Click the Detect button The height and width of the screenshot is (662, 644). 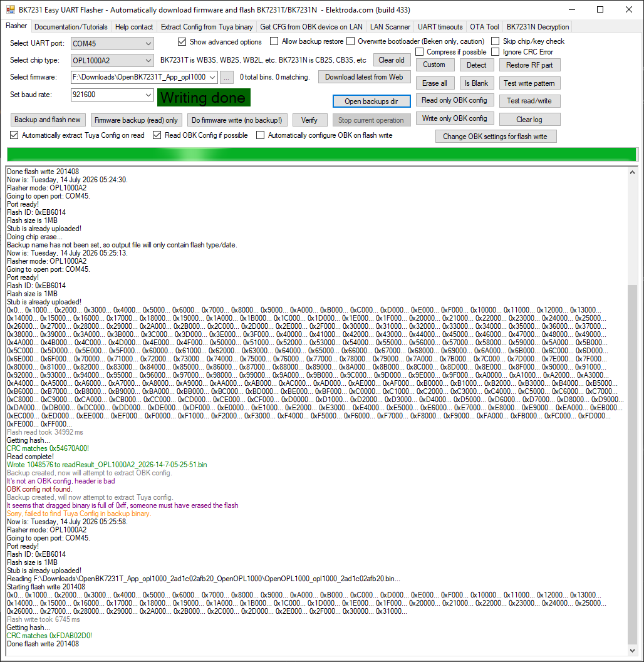[x=476, y=65]
